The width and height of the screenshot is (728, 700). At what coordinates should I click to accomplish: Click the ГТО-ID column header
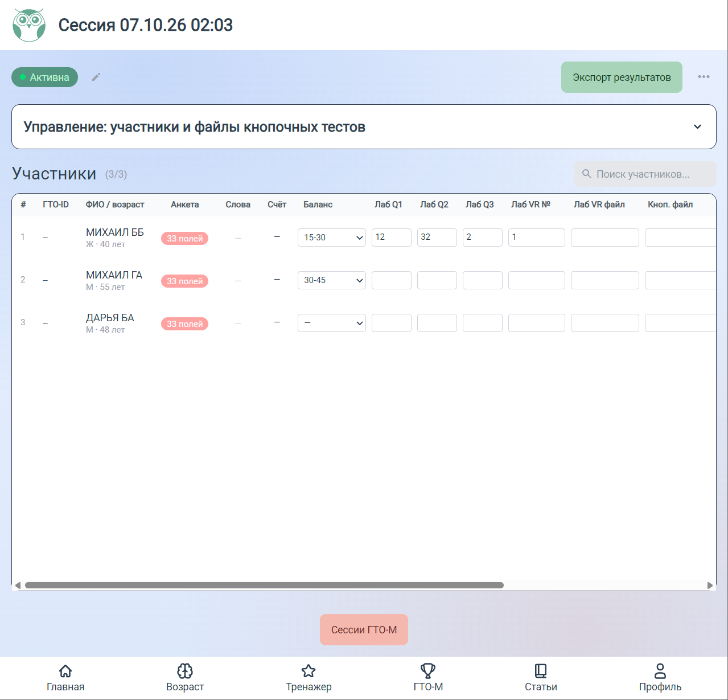pos(56,204)
